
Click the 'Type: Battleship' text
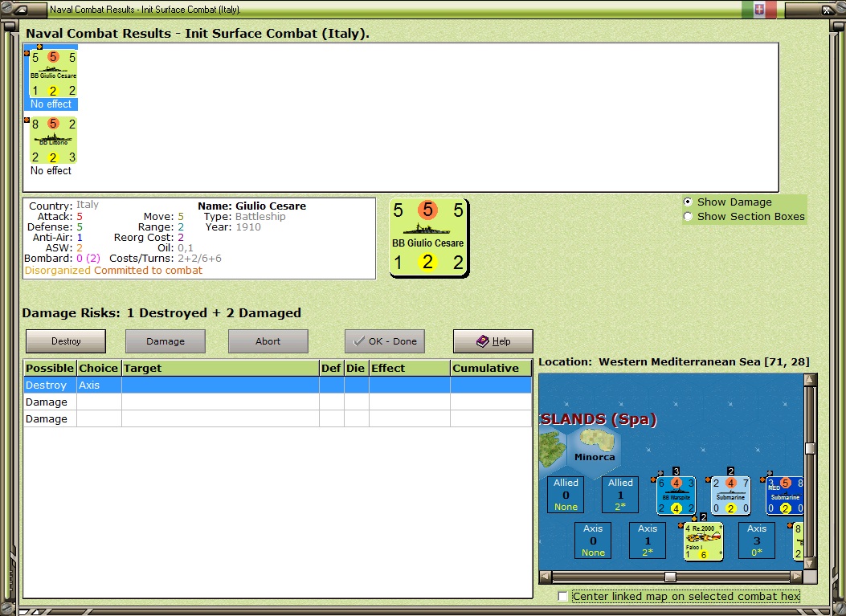pyautogui.click(x=245, y=216)
